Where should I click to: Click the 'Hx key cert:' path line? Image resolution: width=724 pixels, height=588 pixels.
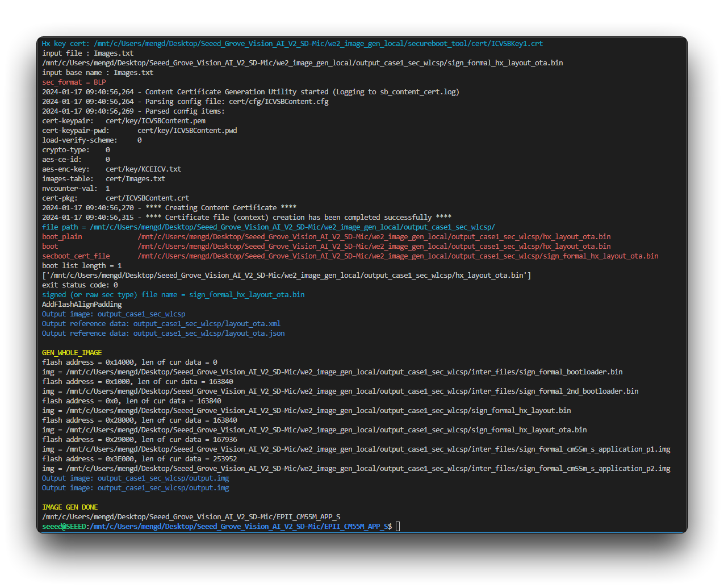(292, 44)
